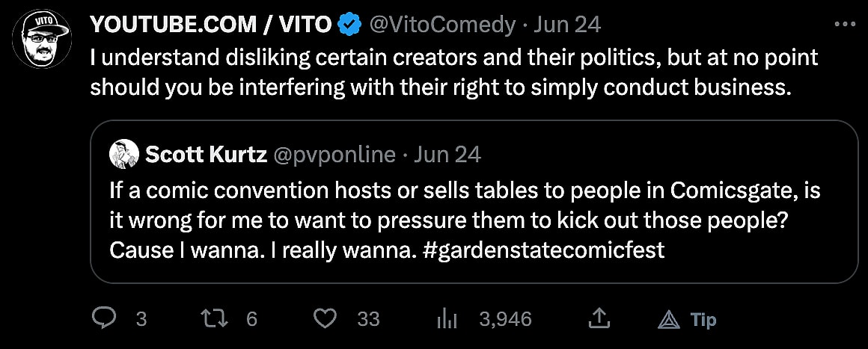
Task: Open the #gardenstatecomicfest hashtag
Action: click(544, 250)
